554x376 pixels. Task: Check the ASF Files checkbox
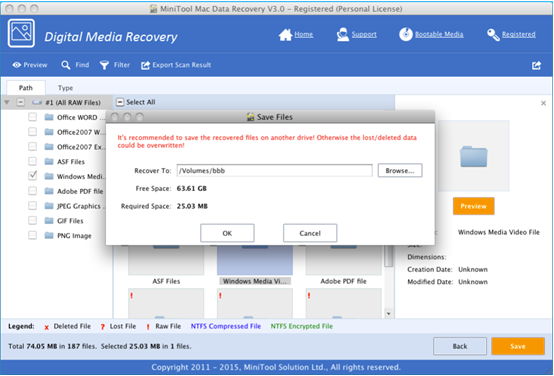(33, 161)
